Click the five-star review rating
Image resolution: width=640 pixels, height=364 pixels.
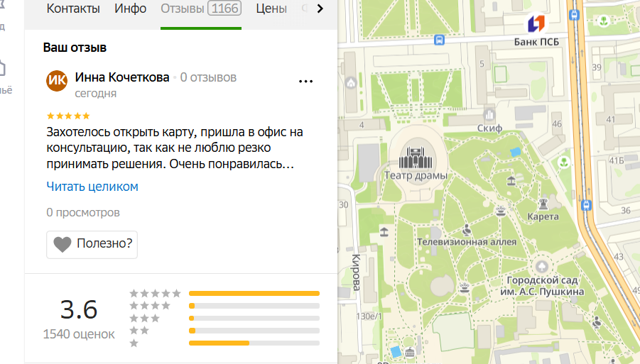[x=68, y=116]
